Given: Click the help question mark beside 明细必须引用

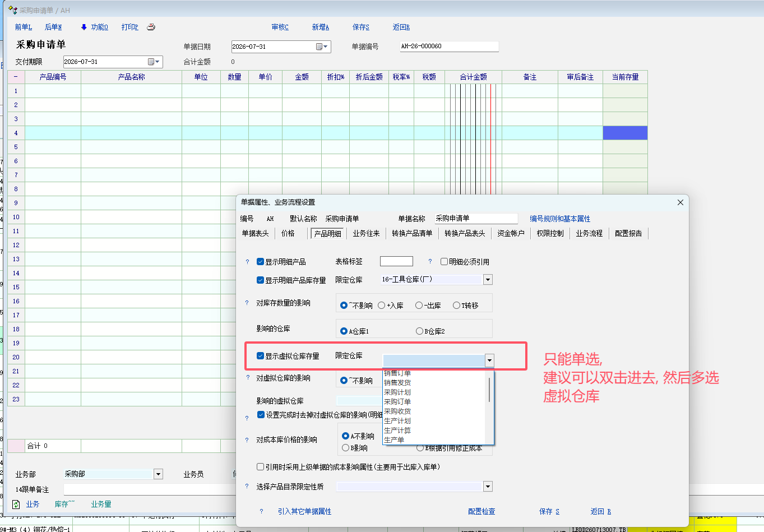Looking at the screenshot, I should pyautogui.click(x=430, y=261).
